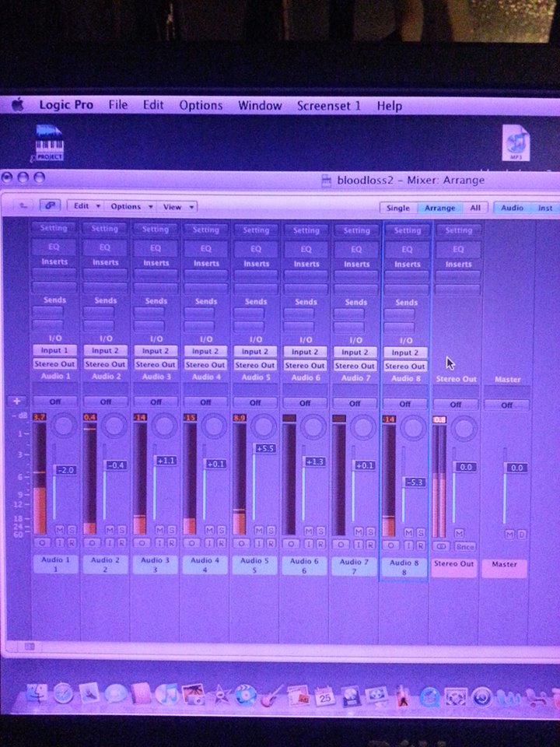The image size is (560, 747).
Task: Click the format (O) button on Audio 2
Action: [92, 542]
